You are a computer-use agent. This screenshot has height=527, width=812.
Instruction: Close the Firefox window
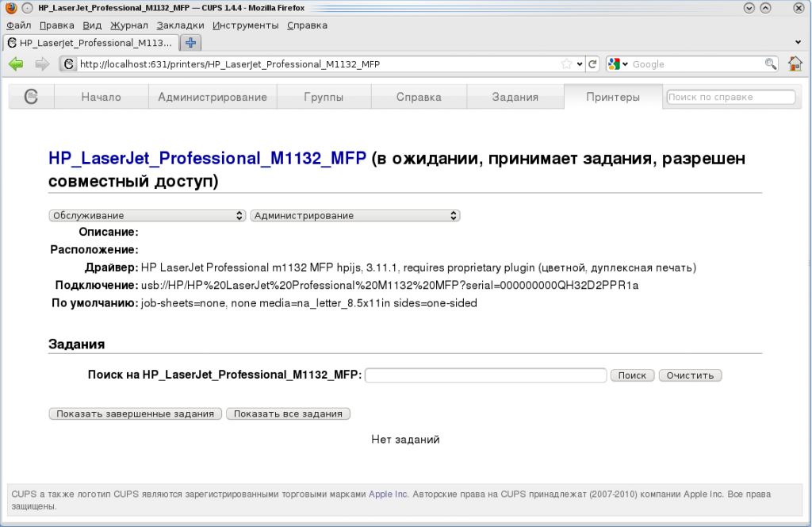tap(799, 8)
